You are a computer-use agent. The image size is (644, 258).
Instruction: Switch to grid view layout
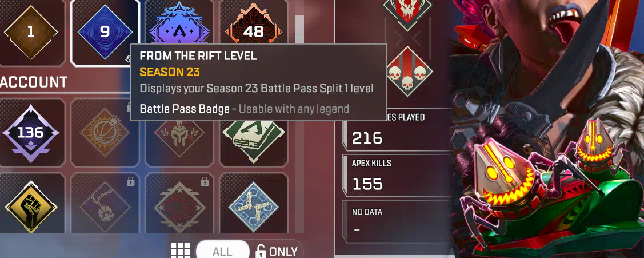coord(181,250)
